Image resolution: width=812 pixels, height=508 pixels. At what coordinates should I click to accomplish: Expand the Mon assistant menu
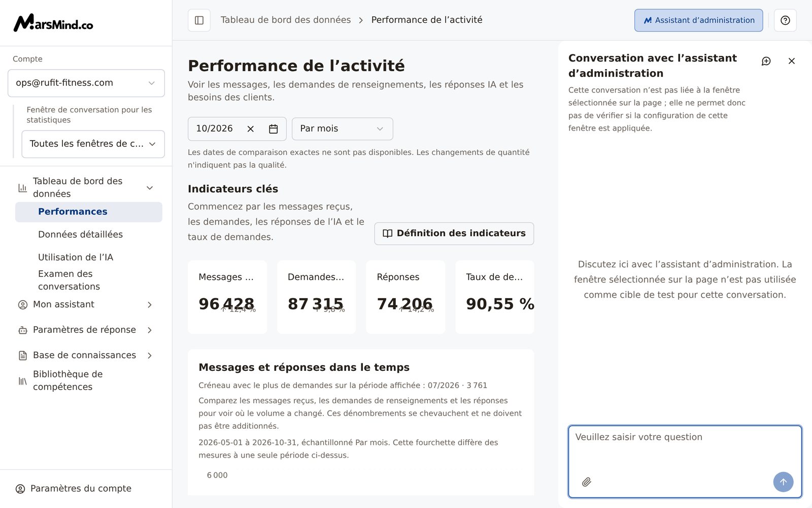pos(150,305)
